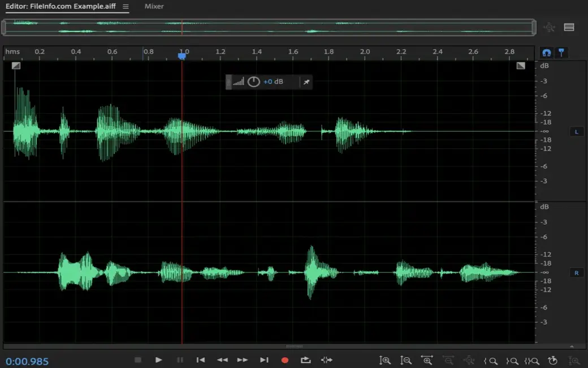Click the Rewind transport button
The height and width of the screenshot is (368, 588).
point(222,360)
